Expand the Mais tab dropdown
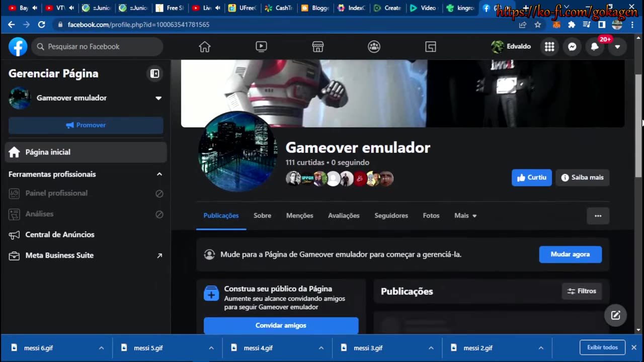 pos(465,216)
